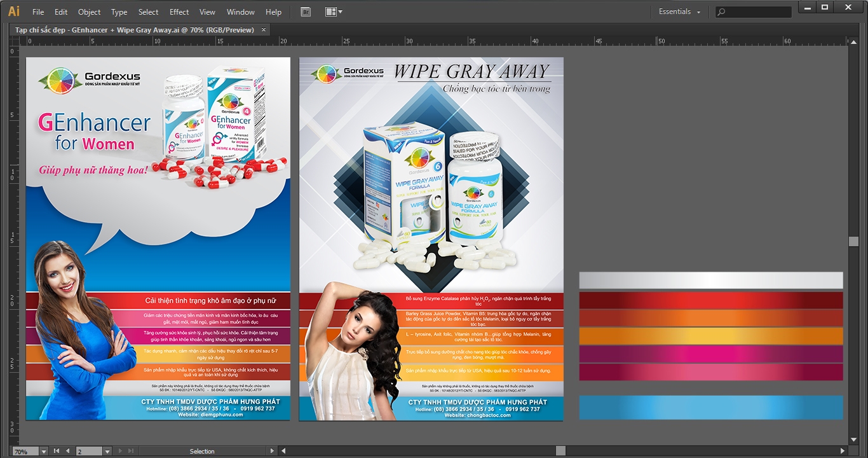
Task: Select 'Cải thiện tình trạng khô âm đạo' heading
Action: [x=210, y=300]
